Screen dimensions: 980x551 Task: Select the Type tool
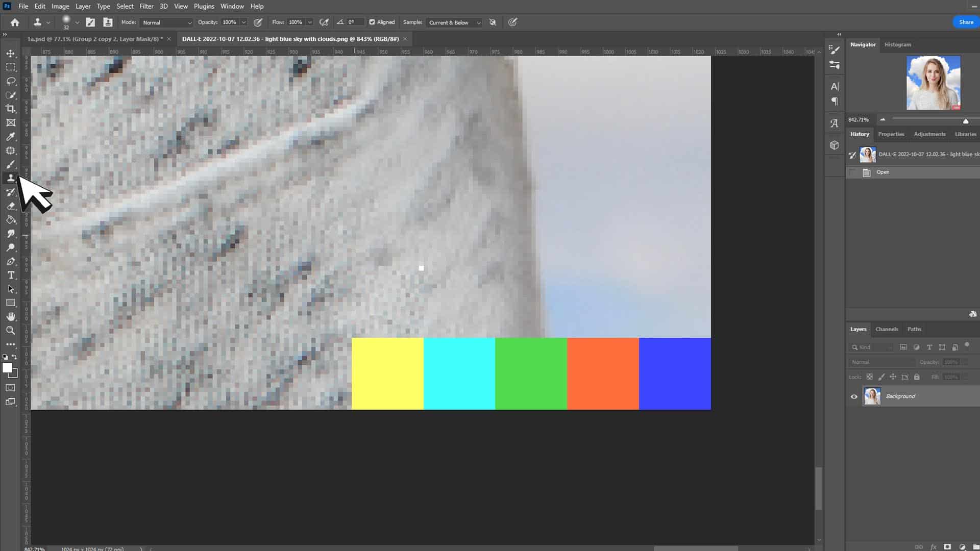coord(10,275)
